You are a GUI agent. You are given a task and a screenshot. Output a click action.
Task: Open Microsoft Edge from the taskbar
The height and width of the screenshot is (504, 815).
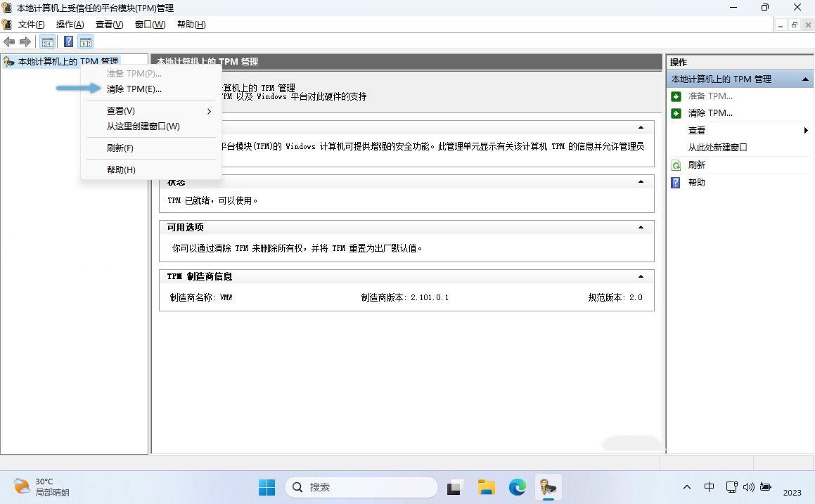pyautogui.click(x=518, y=487)
